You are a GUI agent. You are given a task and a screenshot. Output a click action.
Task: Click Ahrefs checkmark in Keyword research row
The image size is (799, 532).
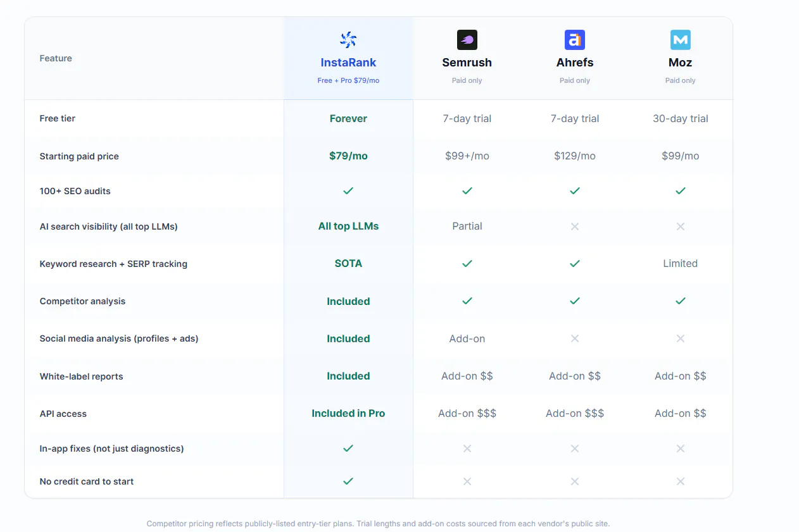(x=575, y=263)
